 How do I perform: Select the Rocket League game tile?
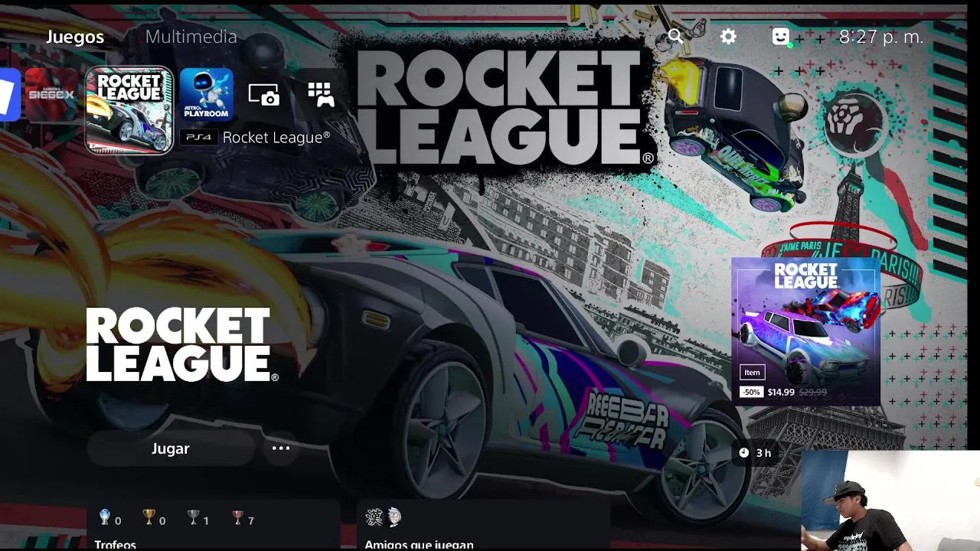[x=129, y=110]
